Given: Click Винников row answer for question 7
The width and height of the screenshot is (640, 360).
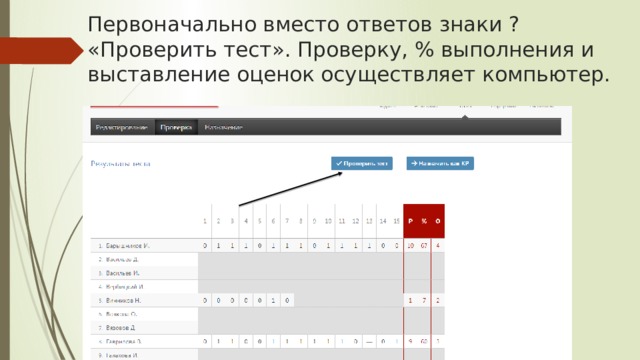Looking at the screenshot, I should (287, 300).
